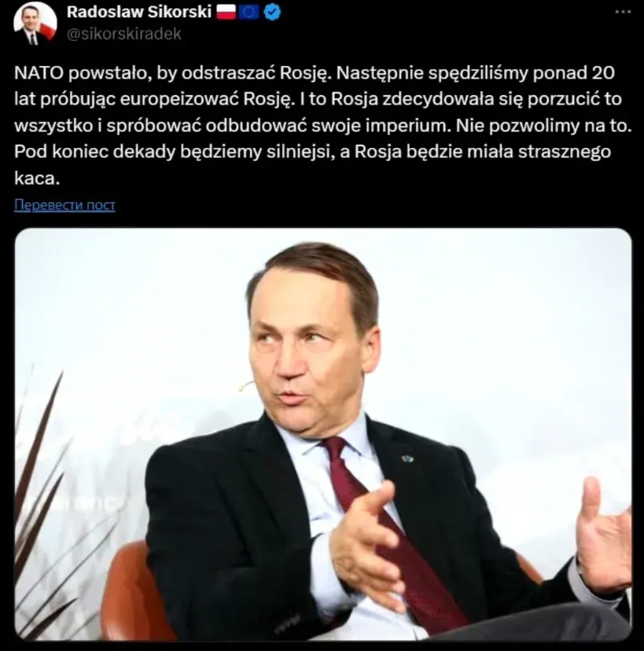
Task: Open the three-dots more options menu
Action: (x=623, y=12)
